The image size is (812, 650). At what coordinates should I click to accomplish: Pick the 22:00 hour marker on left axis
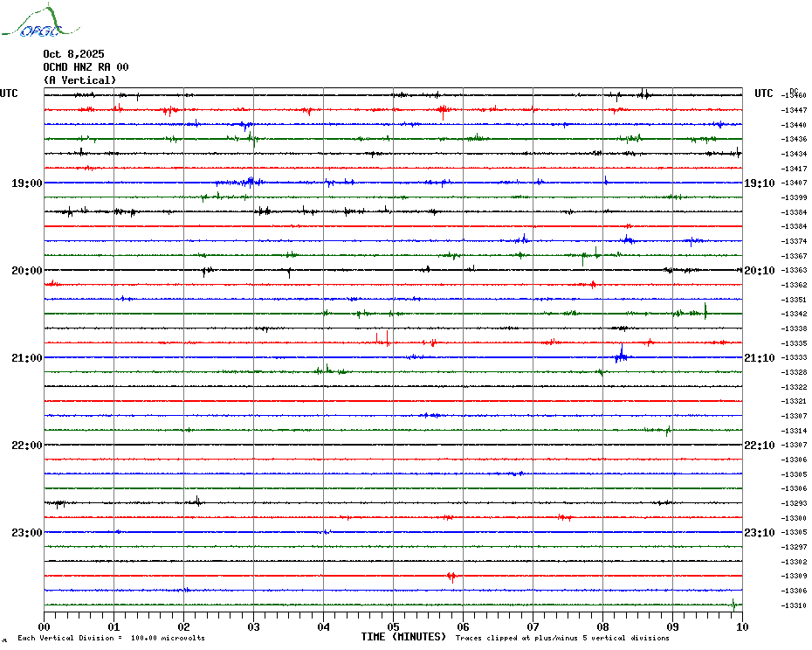(26, 446)
